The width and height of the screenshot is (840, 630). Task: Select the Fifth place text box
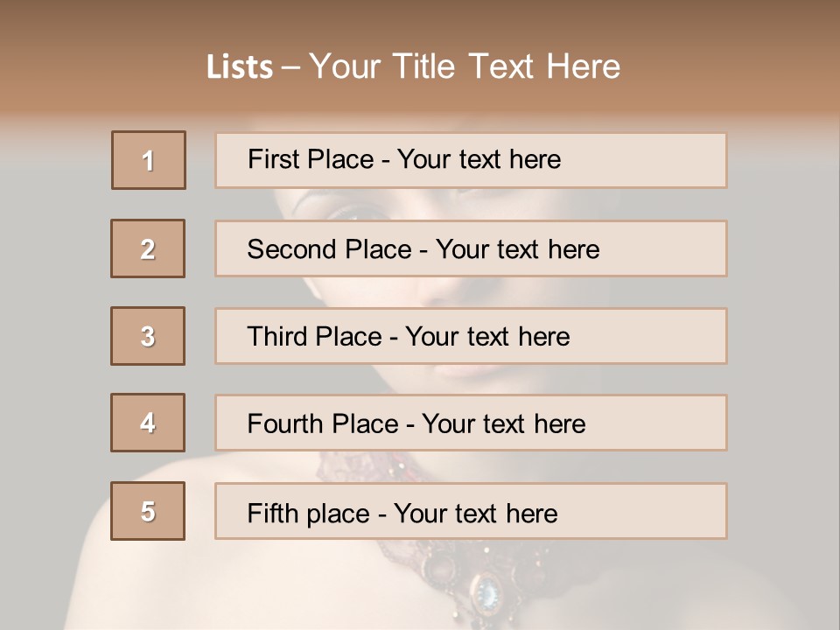point(471,511)
